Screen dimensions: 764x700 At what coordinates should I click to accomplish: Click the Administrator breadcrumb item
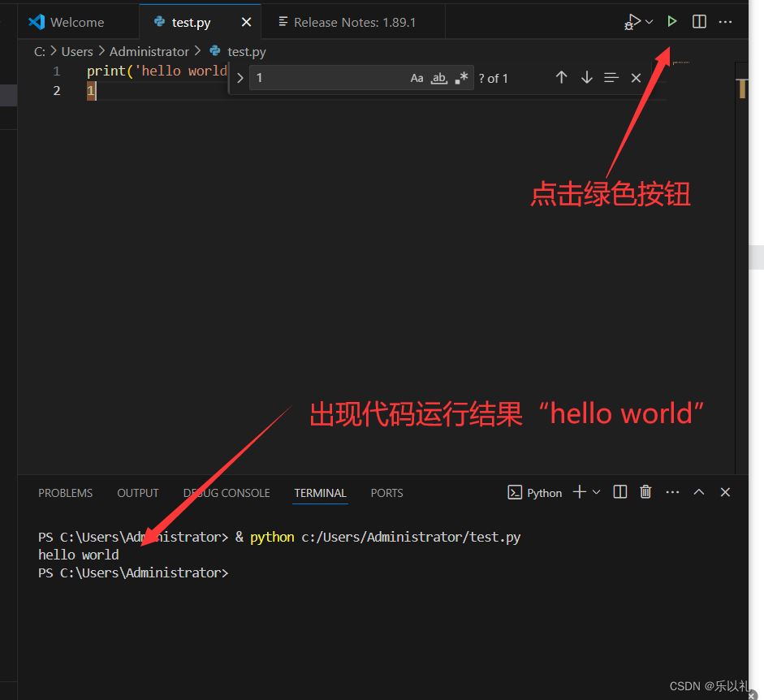(x=149, y=51)
